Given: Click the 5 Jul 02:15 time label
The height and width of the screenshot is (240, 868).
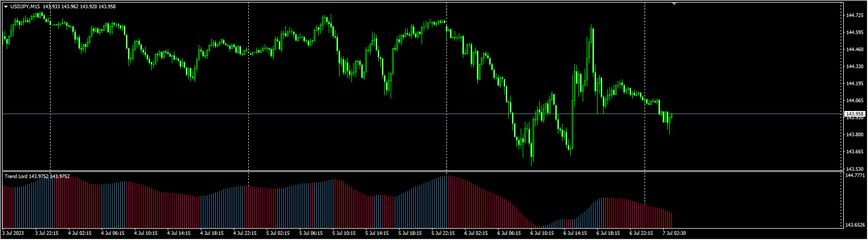Looking at the screenshot, I should (278, 233).
